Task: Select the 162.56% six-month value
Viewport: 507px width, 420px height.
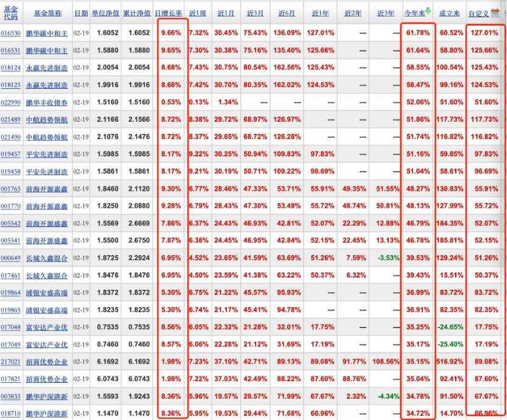Action: (287, 67)
